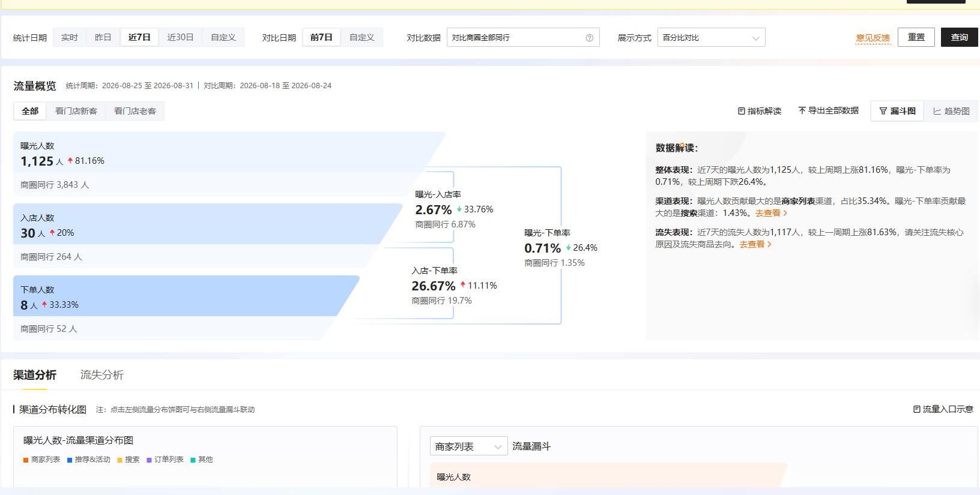Viewport: 980px width, 495px height.
Task: Click 入店-下单率 26.67% value
Action: [x=434, y=286]
